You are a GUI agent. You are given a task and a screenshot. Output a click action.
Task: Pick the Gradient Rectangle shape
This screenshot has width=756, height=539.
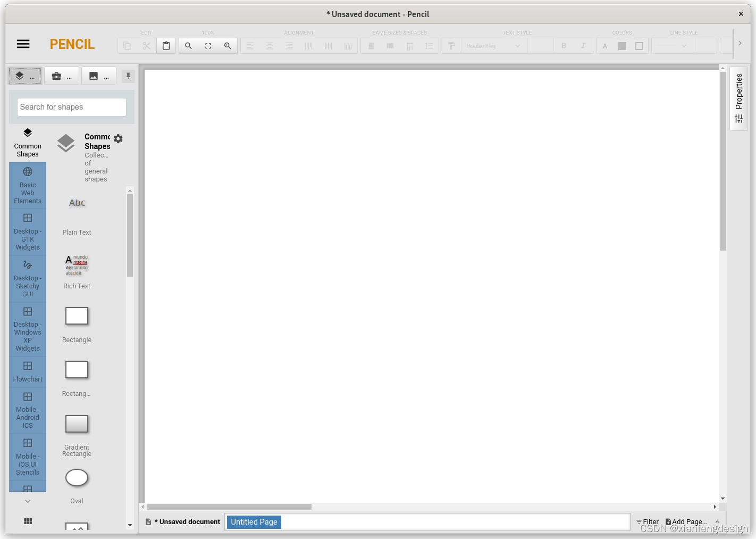click(77, 435)
